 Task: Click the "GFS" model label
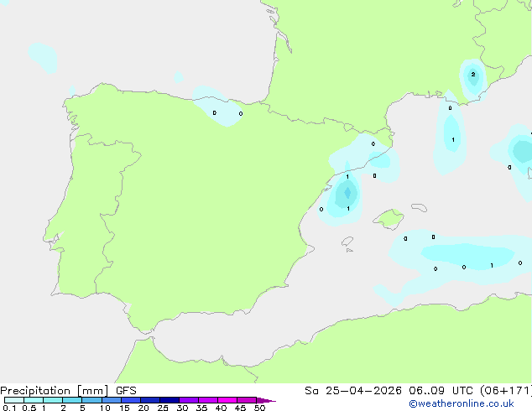(x=126, y=391)
